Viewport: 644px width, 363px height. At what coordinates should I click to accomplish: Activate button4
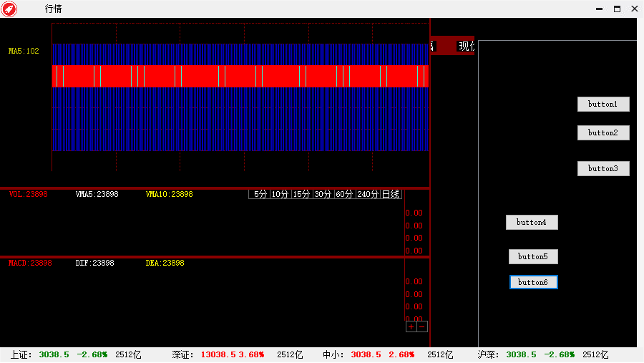(x=532, y=223)
